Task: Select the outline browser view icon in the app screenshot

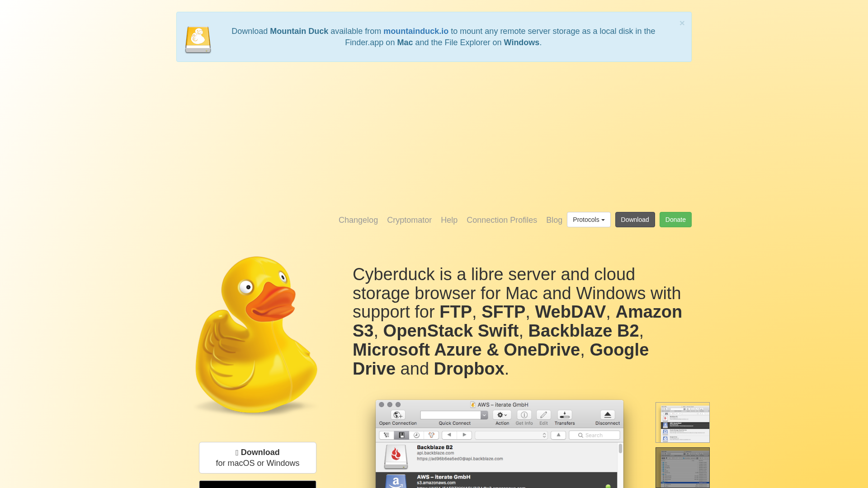Action: click(x=387, y=435)
